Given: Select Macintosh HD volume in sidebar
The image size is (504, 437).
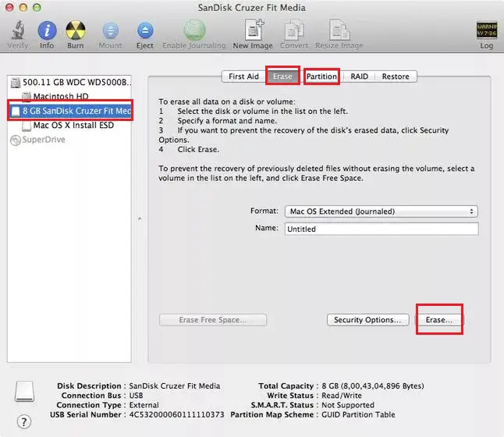Looking at the screenshot, I should 61,96.
